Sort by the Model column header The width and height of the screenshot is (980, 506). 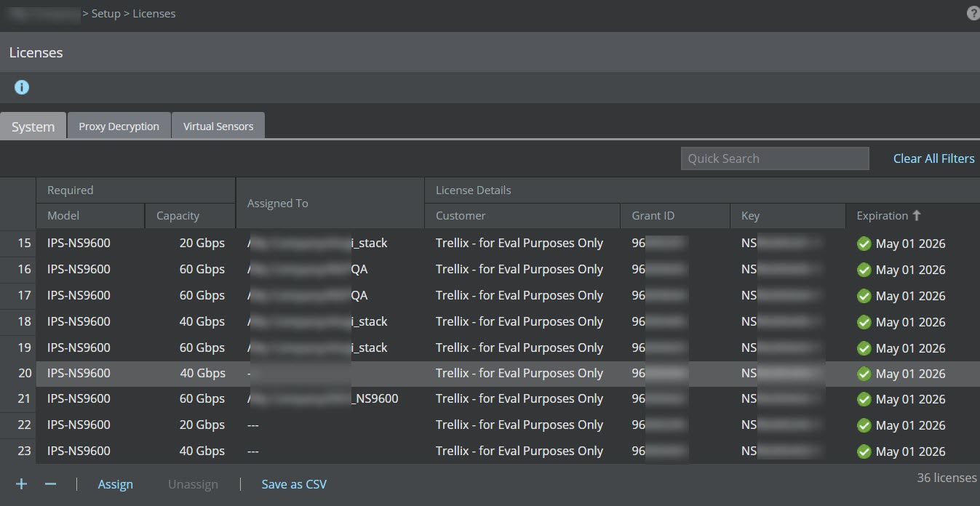(x=90, y=216)
